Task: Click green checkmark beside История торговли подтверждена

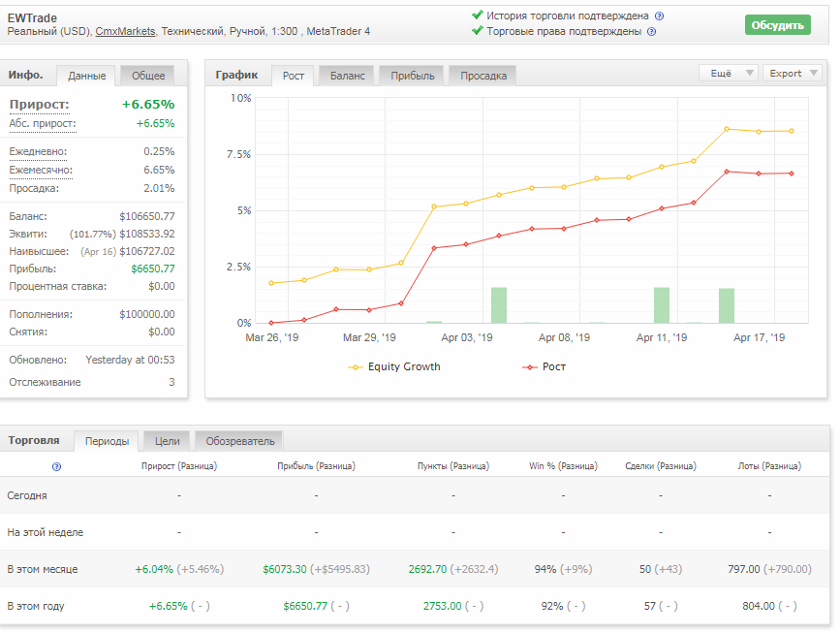Action: tap(478, 15)
